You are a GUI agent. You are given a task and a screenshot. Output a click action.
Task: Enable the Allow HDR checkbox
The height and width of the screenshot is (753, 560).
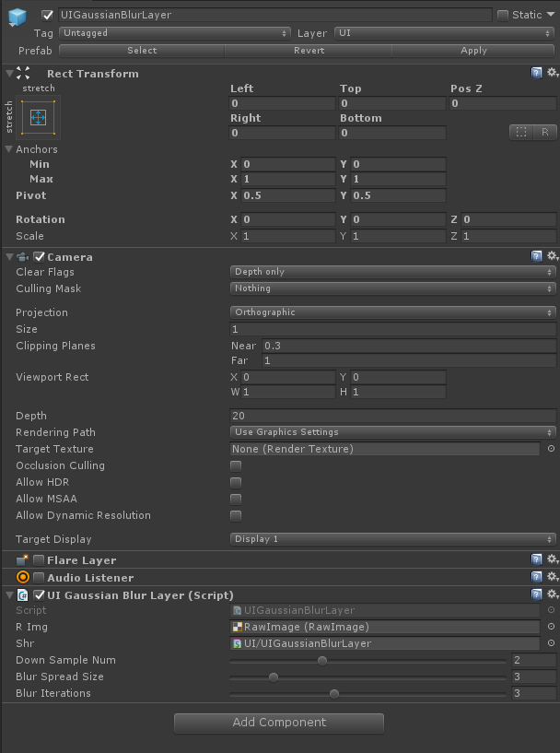coord(235,481)
